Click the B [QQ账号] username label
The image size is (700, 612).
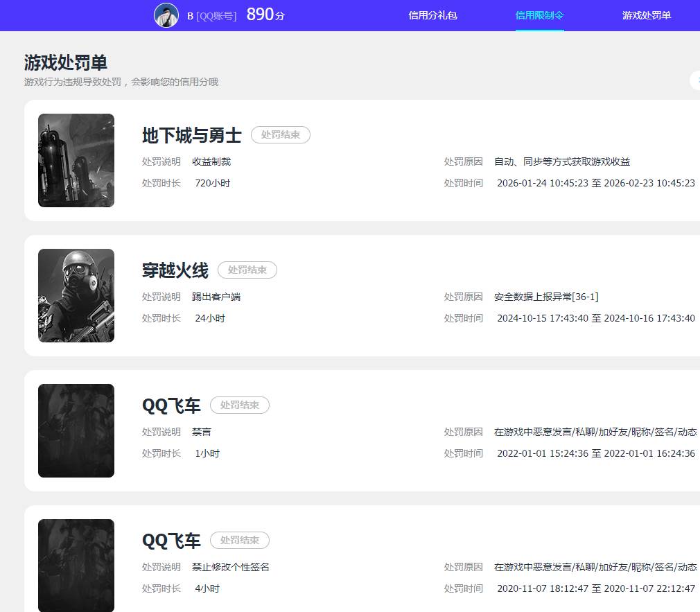tap(211, 15)
